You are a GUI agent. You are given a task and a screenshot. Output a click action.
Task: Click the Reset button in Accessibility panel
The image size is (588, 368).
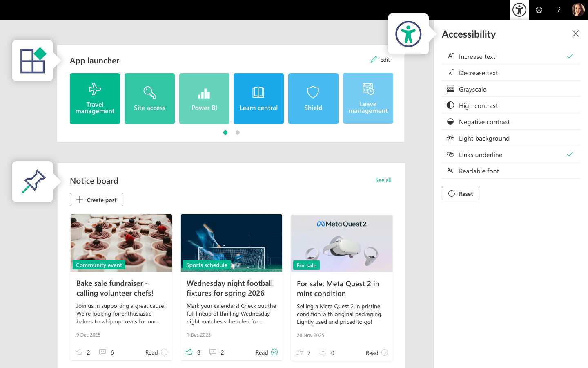[x=461, y=193]
